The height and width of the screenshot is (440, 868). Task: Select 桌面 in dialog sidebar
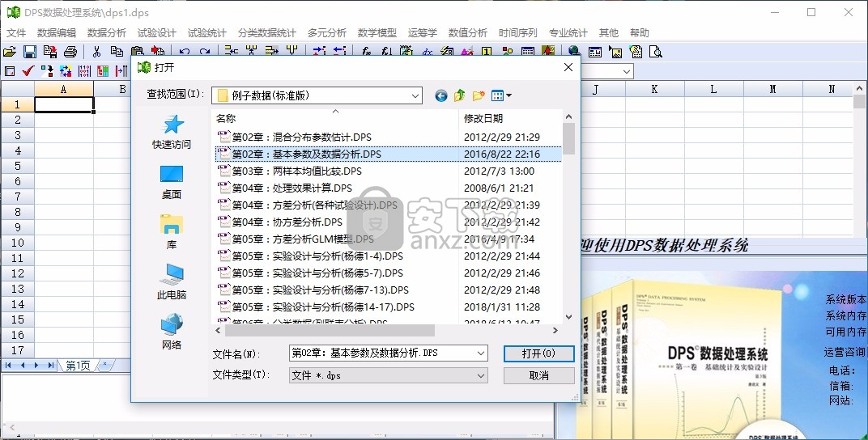click(172, 183)
